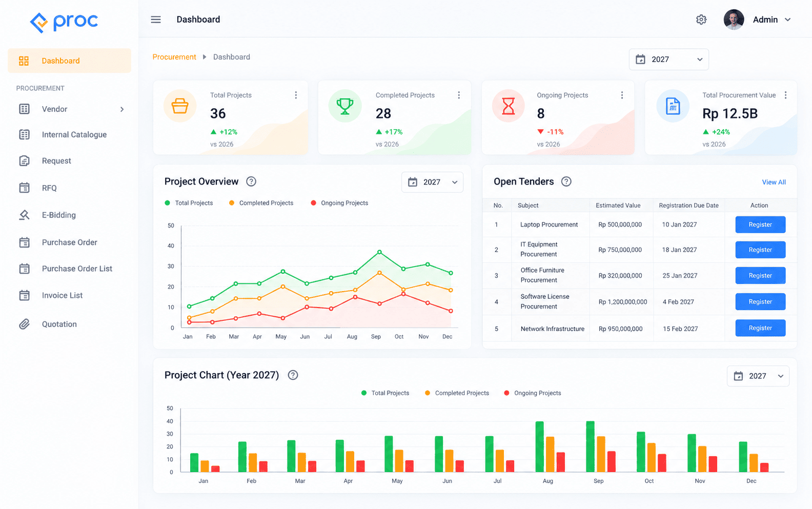Image resolution: width=812 pixels, height=509 pixels.
Task: Click the Total Projects basket icon
Action: (x=180, y=106)
